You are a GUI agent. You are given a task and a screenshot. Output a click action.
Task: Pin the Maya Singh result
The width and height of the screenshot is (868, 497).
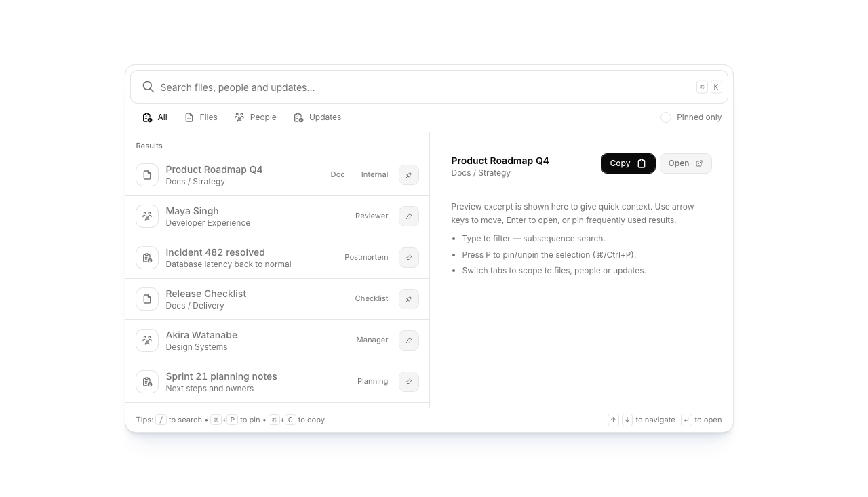point(408,216)
